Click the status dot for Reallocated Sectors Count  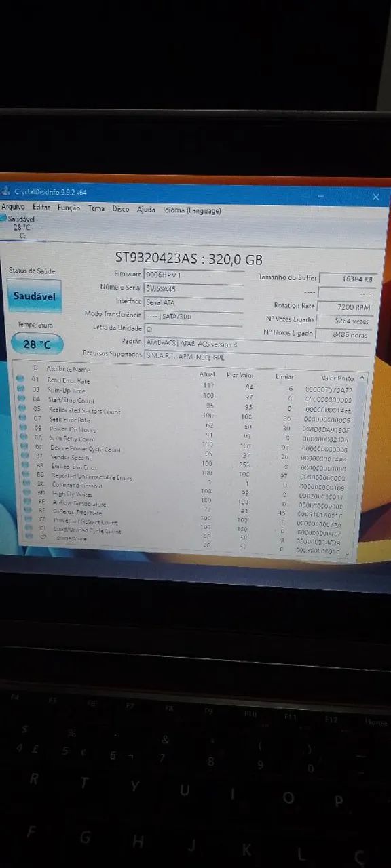[21, 408]
